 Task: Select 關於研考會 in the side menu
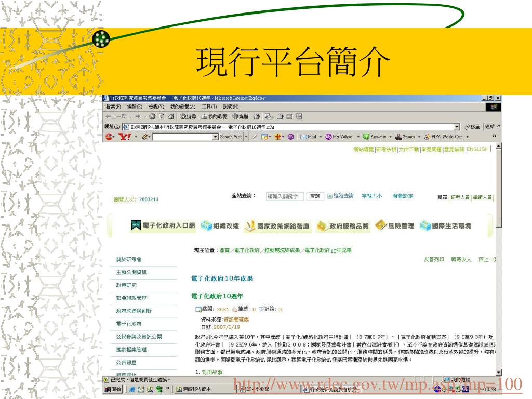coord(129,260)
